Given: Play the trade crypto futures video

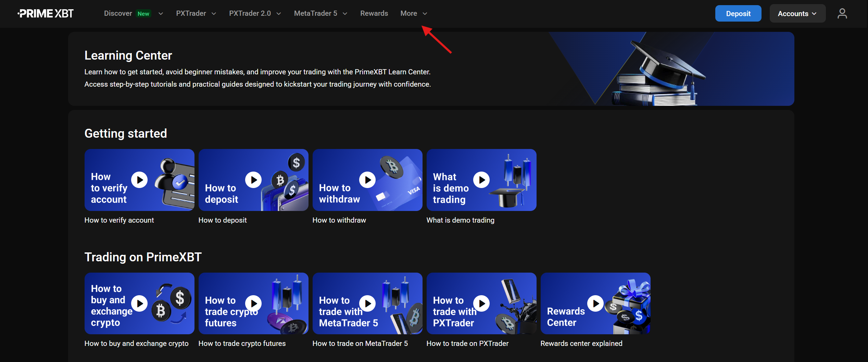Looking at the screenshot, I should (253, 303).
